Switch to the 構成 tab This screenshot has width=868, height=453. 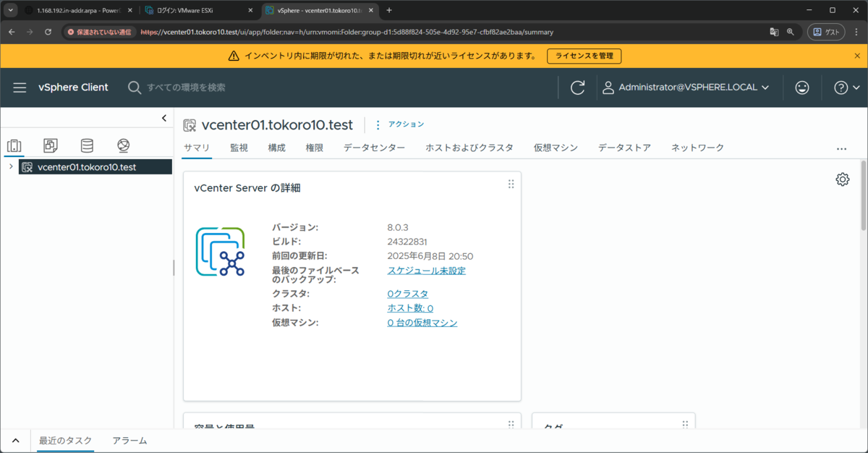276,148
